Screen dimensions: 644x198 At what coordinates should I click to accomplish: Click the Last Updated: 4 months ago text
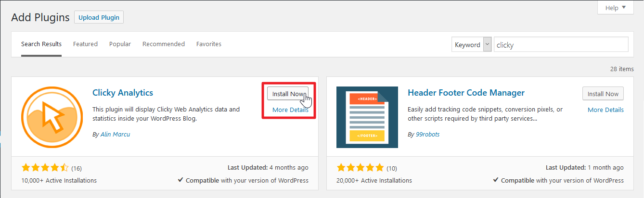click(268, 168)
